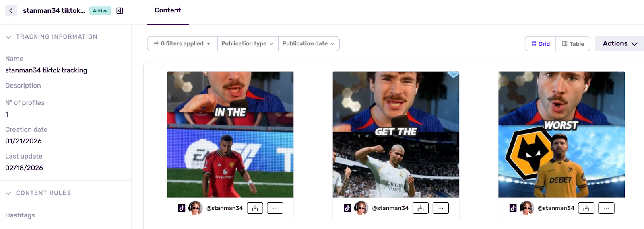Open more options for first video
The width and height of the screenshot is (644, 229).
coord(275,208)
